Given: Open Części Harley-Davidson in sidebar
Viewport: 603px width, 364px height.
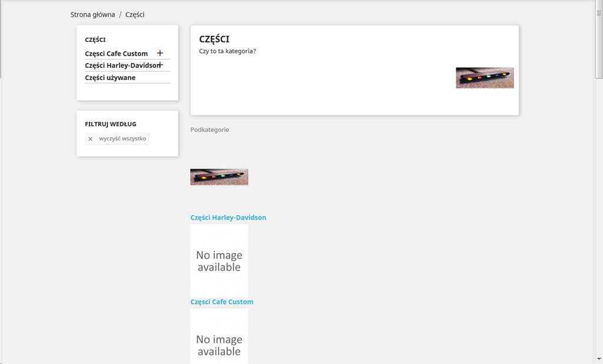Looking at the screenshot, I should 122,65.
